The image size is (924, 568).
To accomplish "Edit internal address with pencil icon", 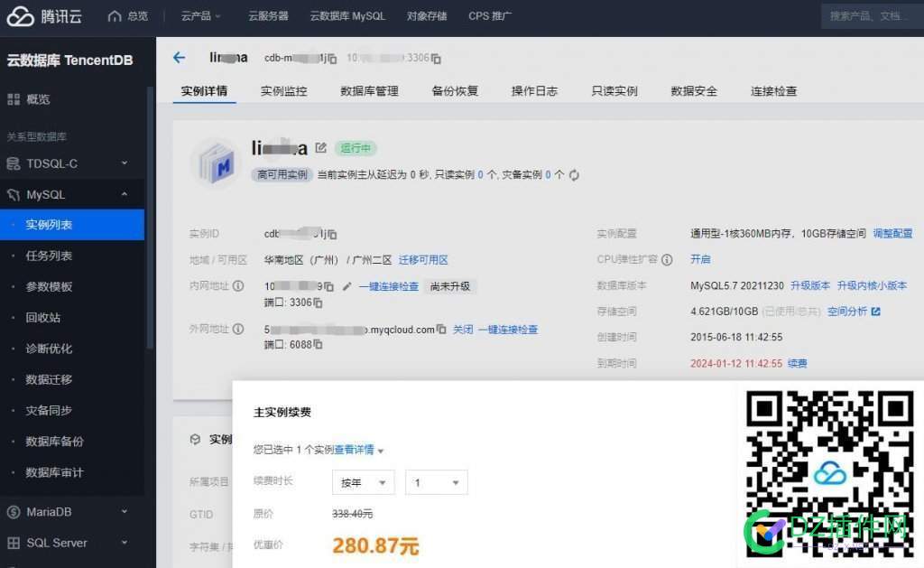I will tap(346, 286).
